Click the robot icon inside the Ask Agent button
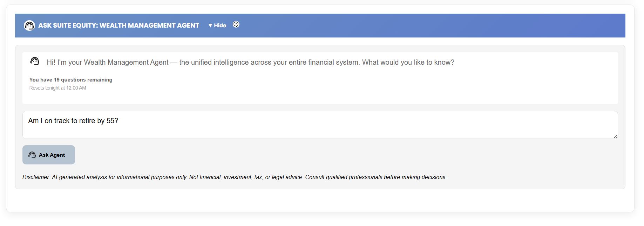 point(32,155)
